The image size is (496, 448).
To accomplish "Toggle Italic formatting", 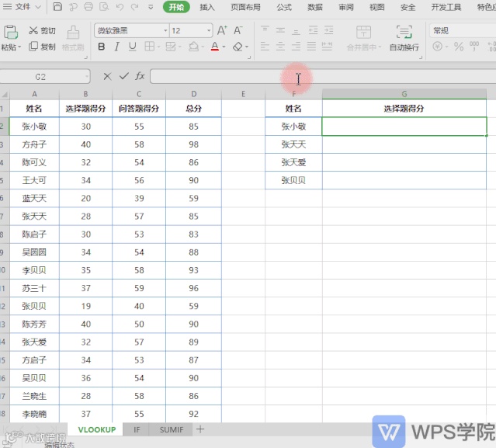I will pos(116,47).
